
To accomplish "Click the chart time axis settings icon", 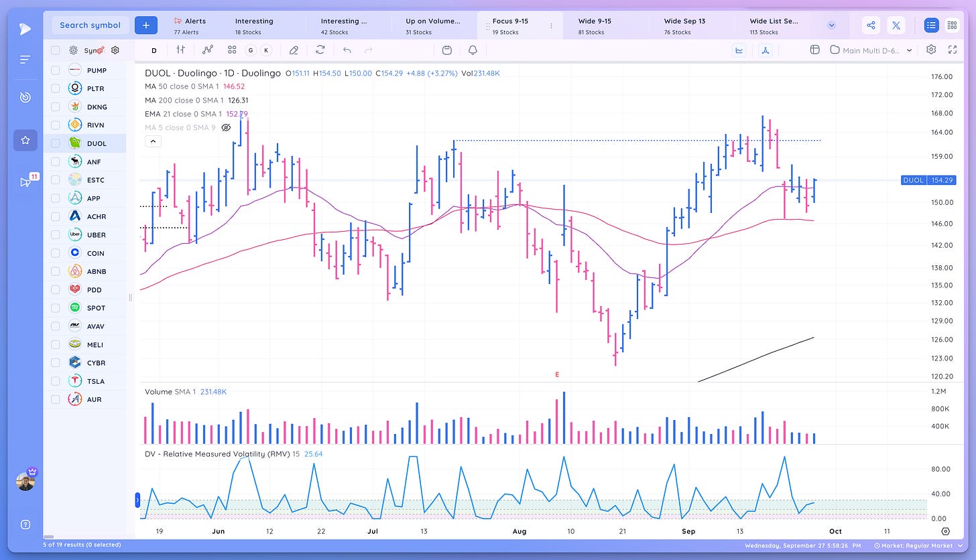I will point(946,531).
